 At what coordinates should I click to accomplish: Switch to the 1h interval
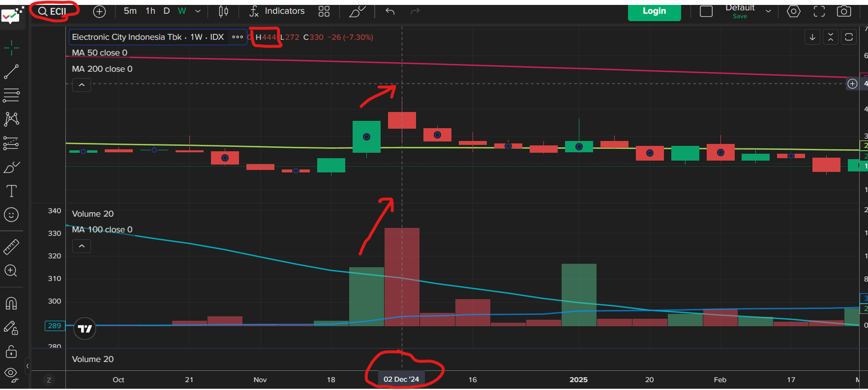tap(150, 11)
